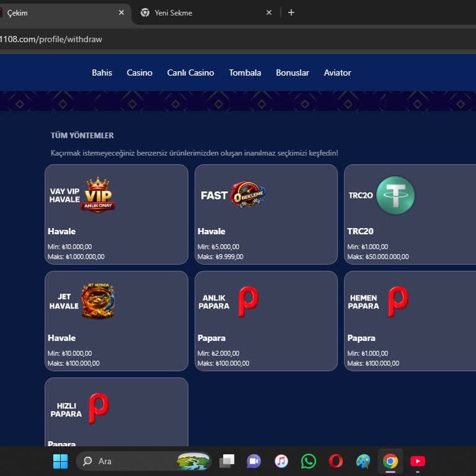Open the Aviator game link
The width and height of the screenshot is (476, 476).
point(337,73)
